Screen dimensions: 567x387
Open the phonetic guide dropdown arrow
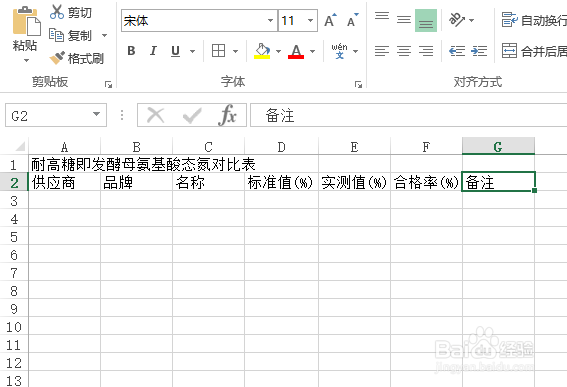355,51
